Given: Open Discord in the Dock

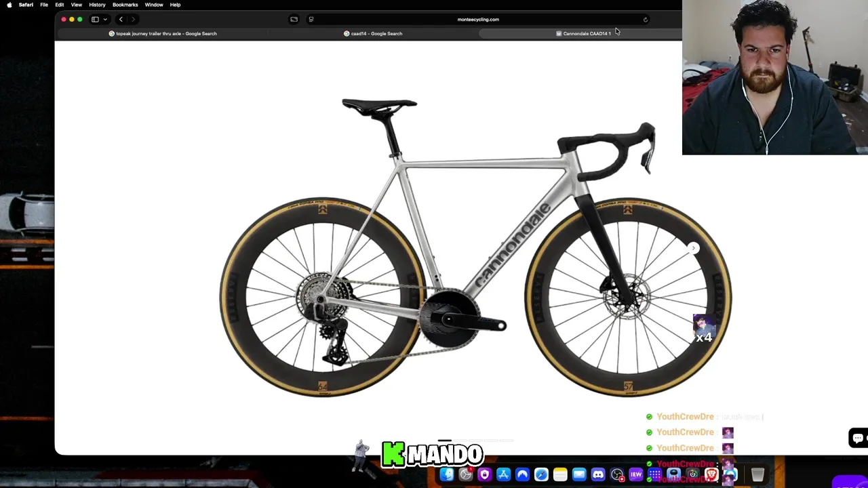Looking at the screenshot, I should (x=598, y=474).
